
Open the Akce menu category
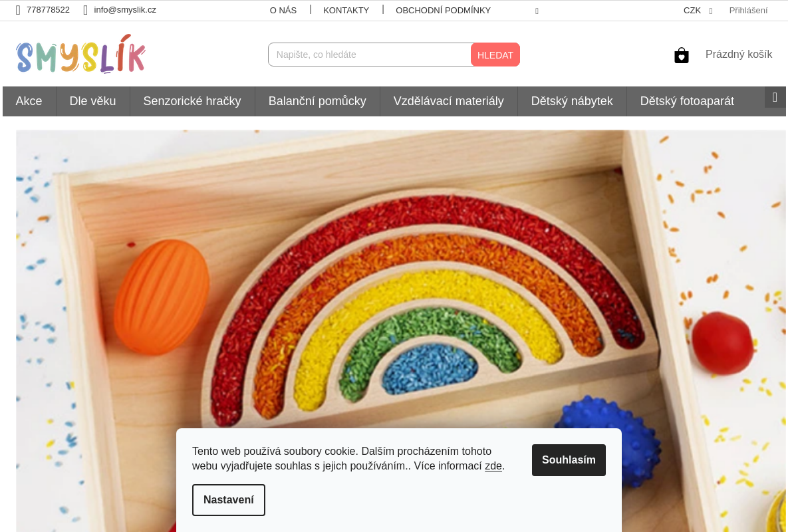tap(29, 101)
